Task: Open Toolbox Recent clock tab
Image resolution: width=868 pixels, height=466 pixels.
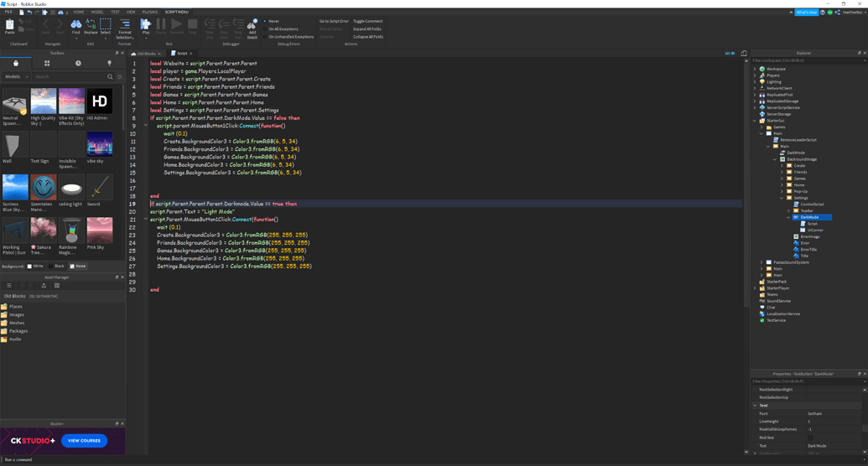Action: [x=78, y=63]
